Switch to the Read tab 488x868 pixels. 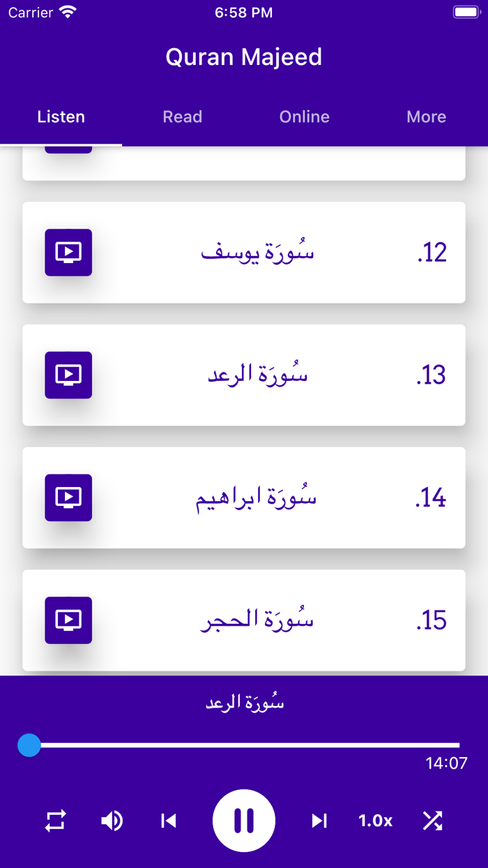[182, 117]
